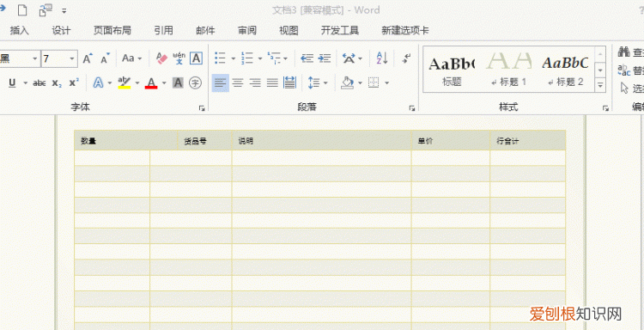Open the phonetic guide (wén) tool
Image resolution: width=644 pixels, height=330 pixels.
179,58
